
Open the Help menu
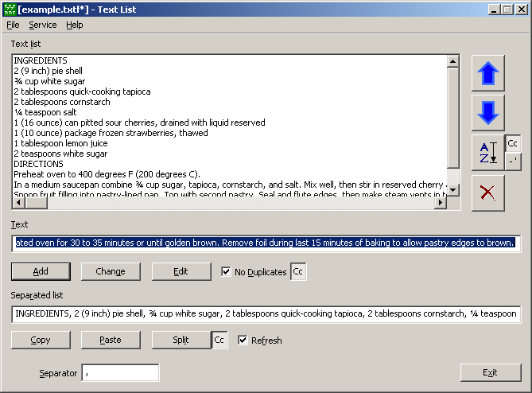[75, 25]
